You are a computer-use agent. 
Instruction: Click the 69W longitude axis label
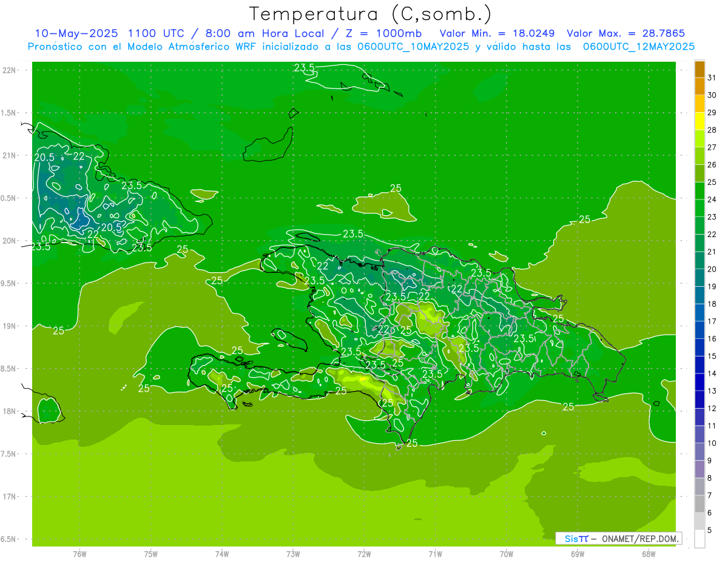pos(578,554)
